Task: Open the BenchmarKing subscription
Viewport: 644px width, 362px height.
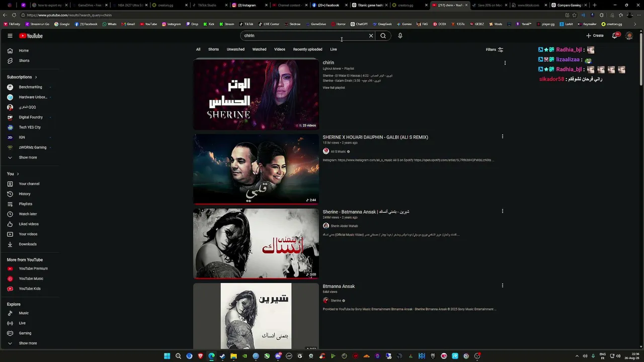Action: (30, 87)
